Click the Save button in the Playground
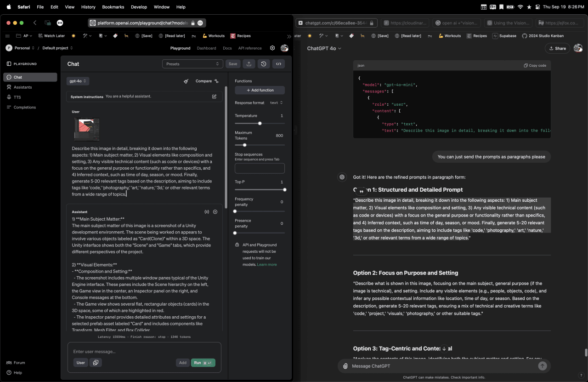Screen dimensions: 588x382 (233, 64)
